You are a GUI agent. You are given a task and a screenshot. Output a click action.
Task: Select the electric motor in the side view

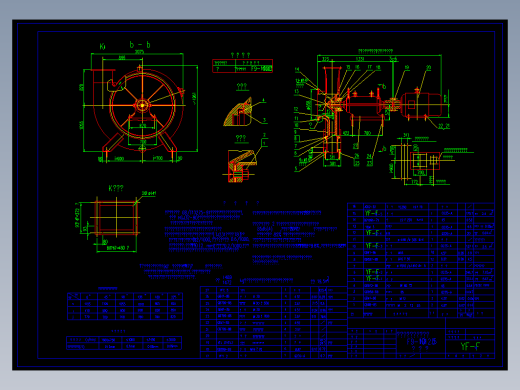click(421, 105)
